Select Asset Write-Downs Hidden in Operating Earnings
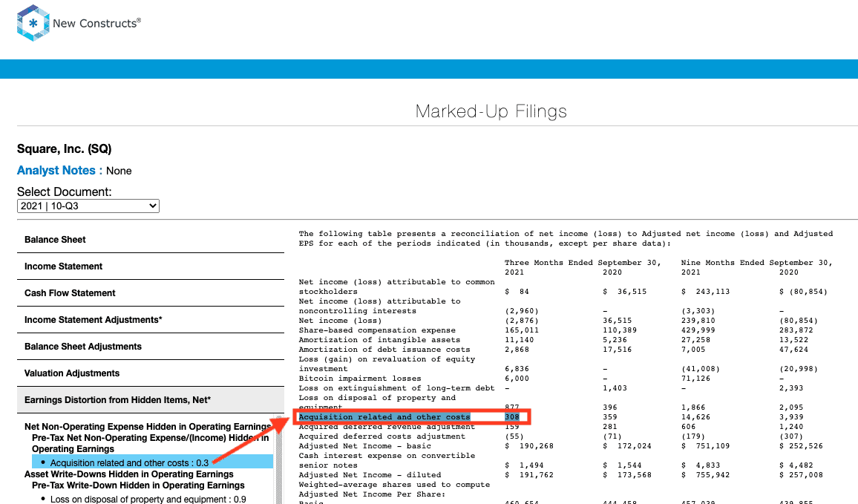This screenshot has width=858, height=504. pos(128,474)
